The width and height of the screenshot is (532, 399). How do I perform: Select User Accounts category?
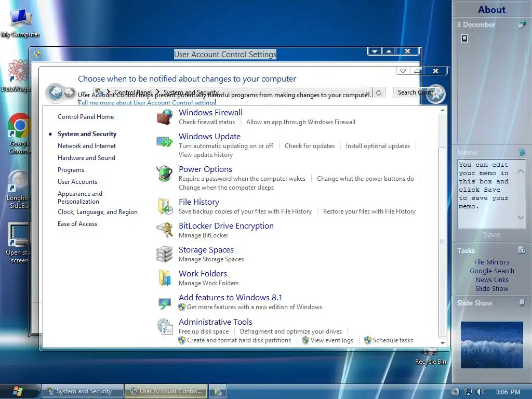tap(77, 182)
